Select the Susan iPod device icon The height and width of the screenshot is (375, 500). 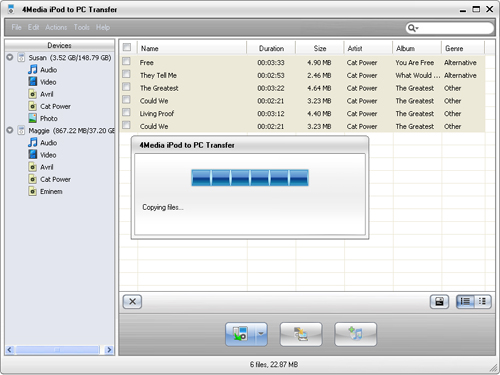21,58
